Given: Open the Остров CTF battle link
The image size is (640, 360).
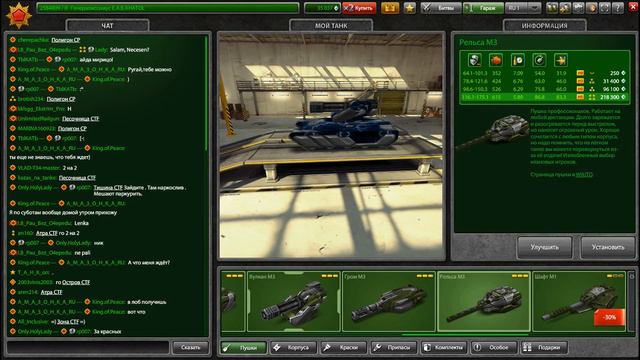Looking at the screenshot, I should click(76, 282).
